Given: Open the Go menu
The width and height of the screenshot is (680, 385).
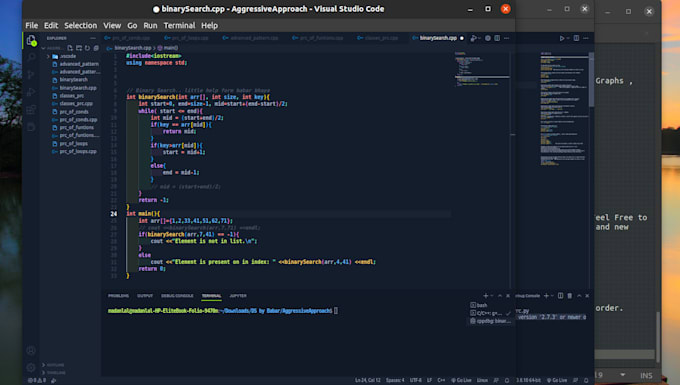Looking at the screenshot, I should (132, 26).
